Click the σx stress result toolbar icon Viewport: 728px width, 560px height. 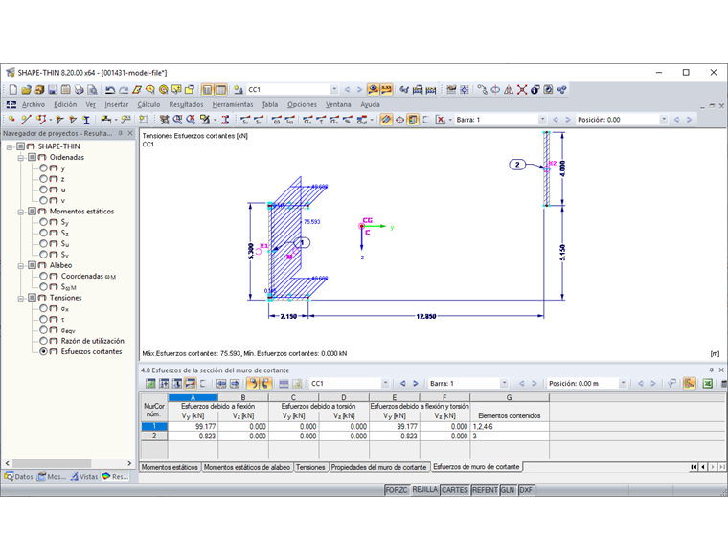(x=307, y=120)
